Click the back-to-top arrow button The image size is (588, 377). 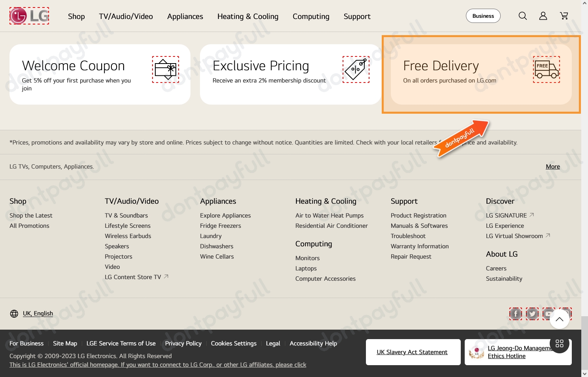tap(559, 319)
